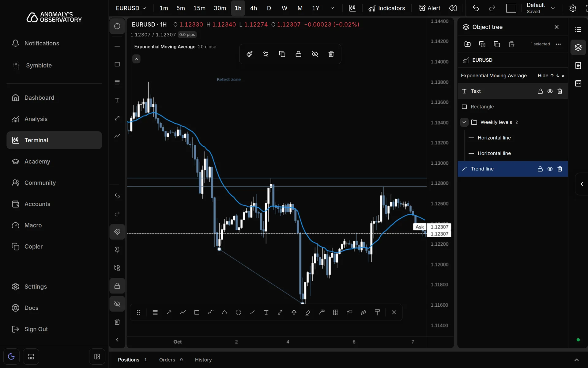Select the arc curve tool in bottom bar
Screen dimensions: 588x368
(224, 312)
